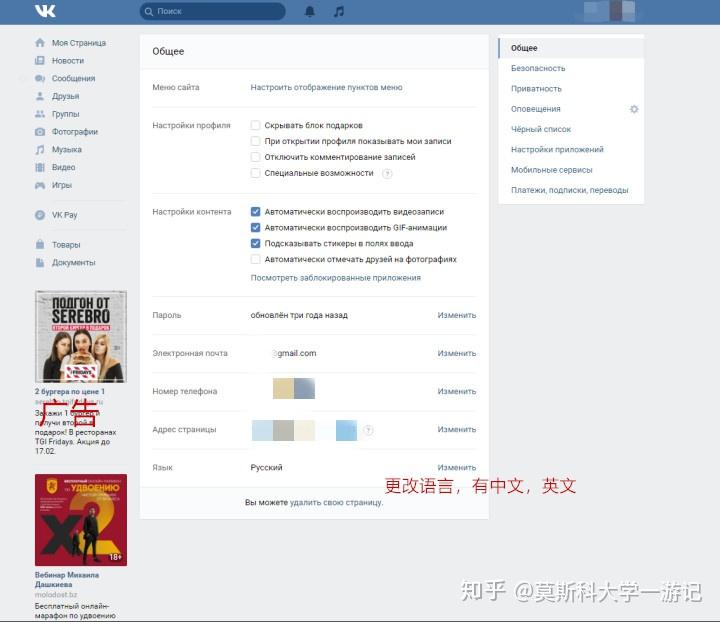Open Безопасность settings tab
Screen dimensions: 720x622
pyautogui.click(x=571, y=68)
